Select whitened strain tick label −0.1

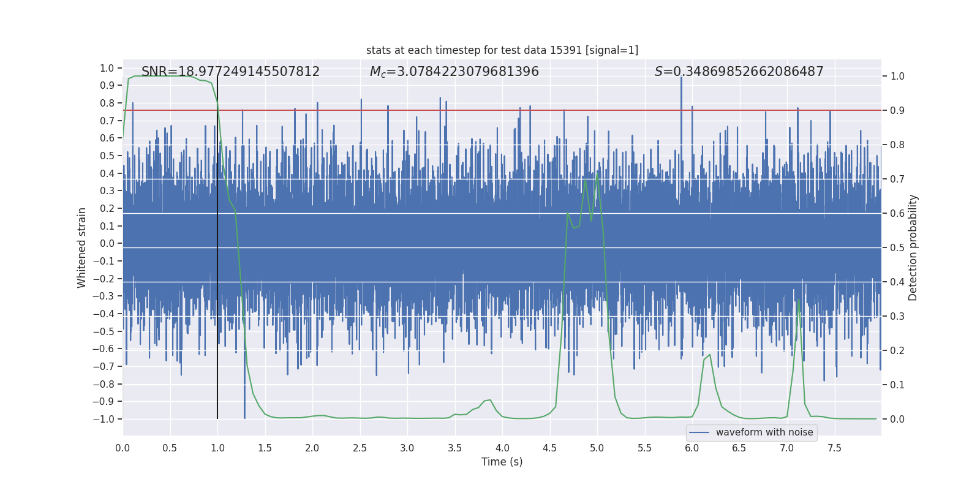[104, 261]
